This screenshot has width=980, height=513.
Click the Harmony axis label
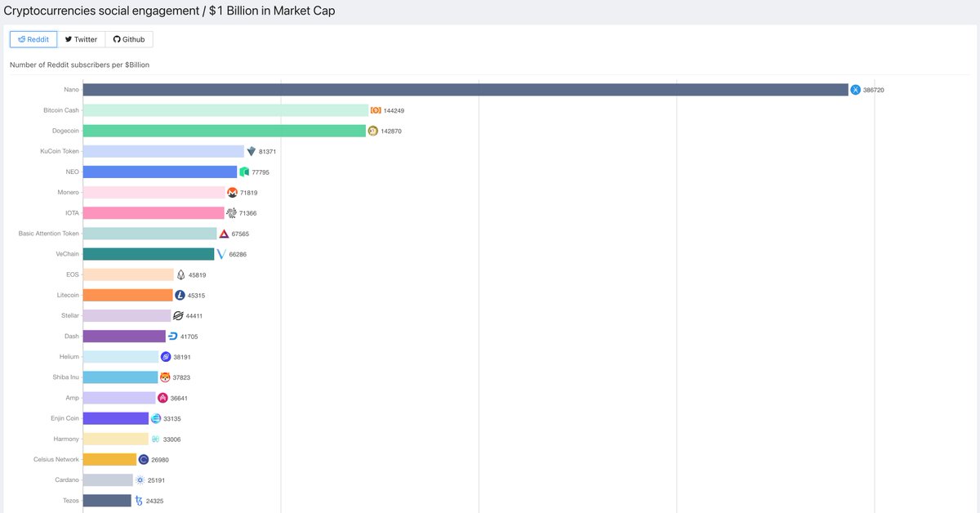click(66, 439)
